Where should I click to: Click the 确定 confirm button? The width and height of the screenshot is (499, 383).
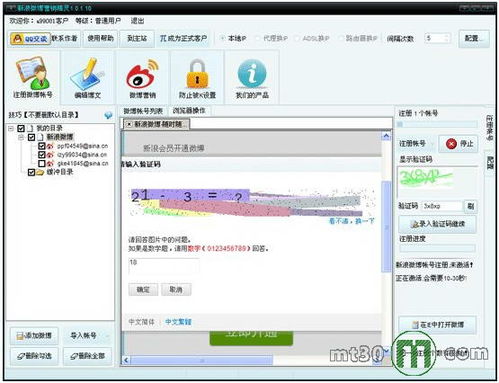(143, 289)
